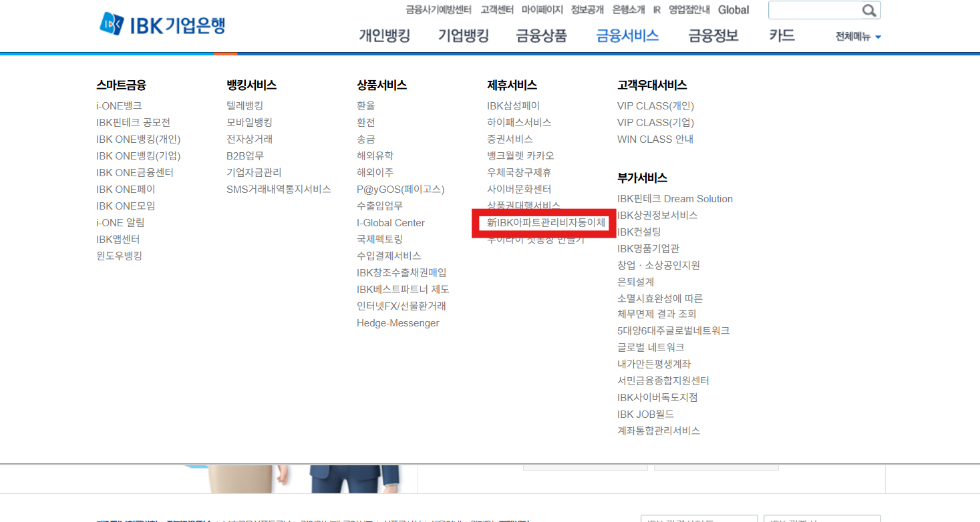Click the IBK기업은행 logo
The width and height of the screenshot is (980, 522).
coord(162,25)
